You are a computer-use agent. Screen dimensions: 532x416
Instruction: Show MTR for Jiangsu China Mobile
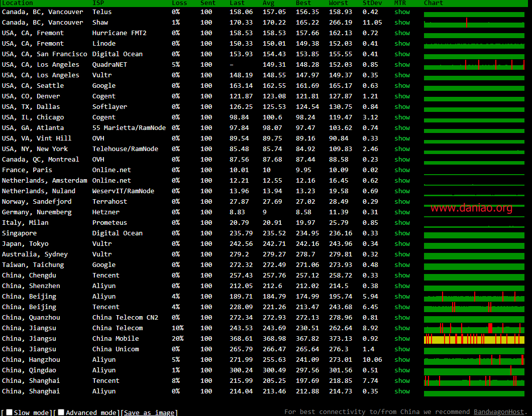(x=402, y=338)
